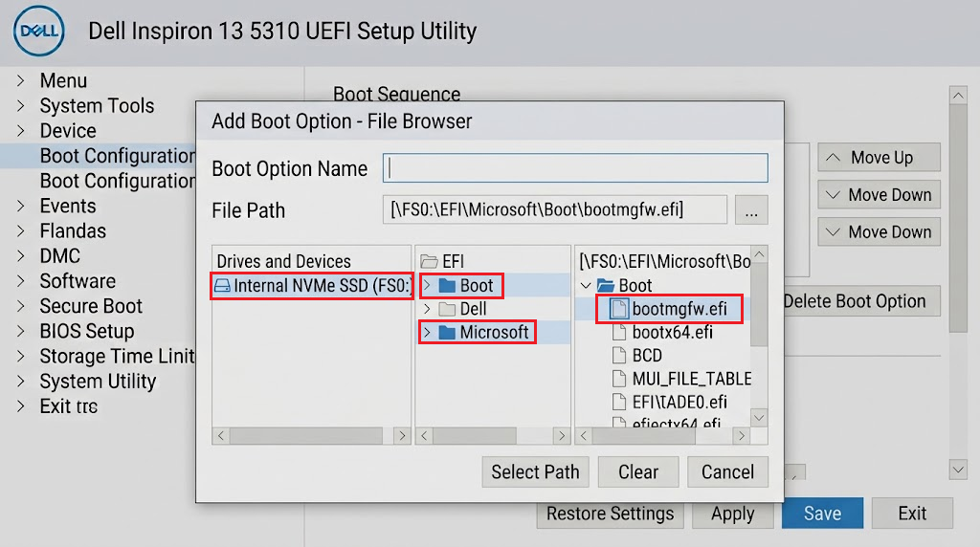This screenshot has height=547, width=980.
Task: Click the BCD file icon
Action: (x=619, y=356)
